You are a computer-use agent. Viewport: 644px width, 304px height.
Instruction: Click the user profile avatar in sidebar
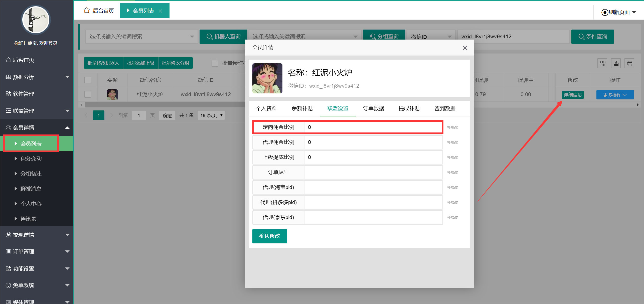[x=36, y=20]
